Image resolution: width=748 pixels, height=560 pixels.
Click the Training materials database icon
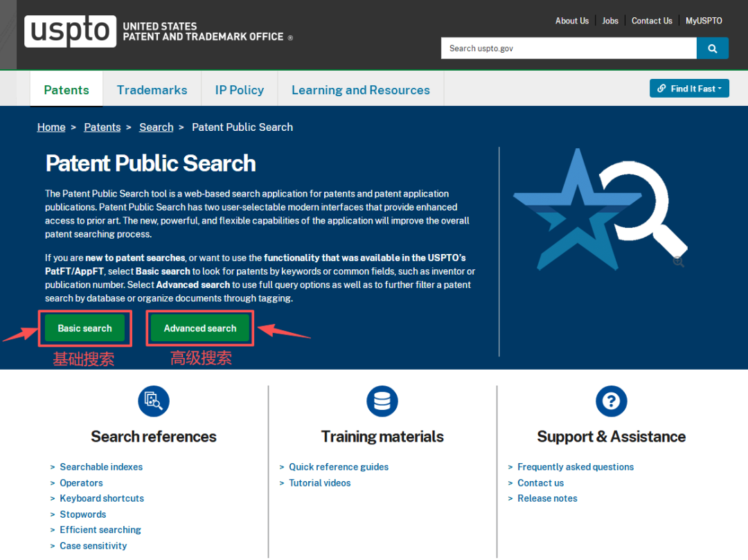tap(382, 401)
